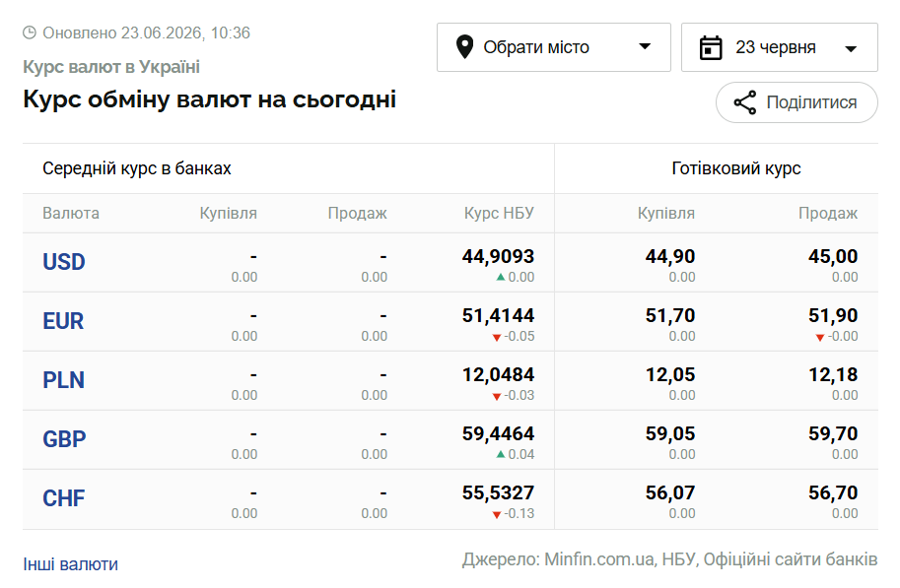Click PLN NBU rate 12,0484
Image resolution: width=900 pixels, height=588 pixels.
pos(498,374)
